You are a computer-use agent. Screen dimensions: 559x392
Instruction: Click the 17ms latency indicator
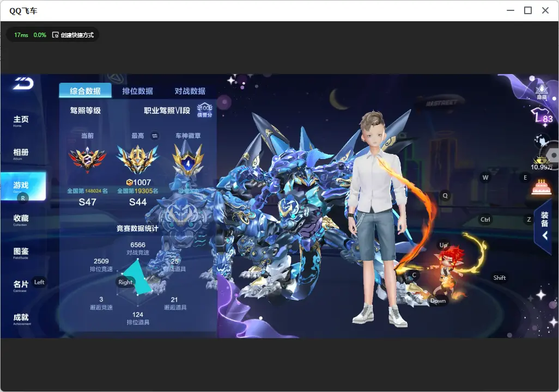[x=21, y=35]
